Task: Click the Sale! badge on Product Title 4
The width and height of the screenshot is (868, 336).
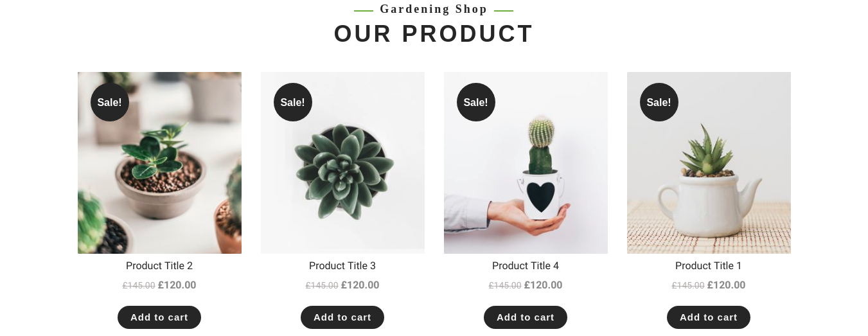Action: pos(476,102)
